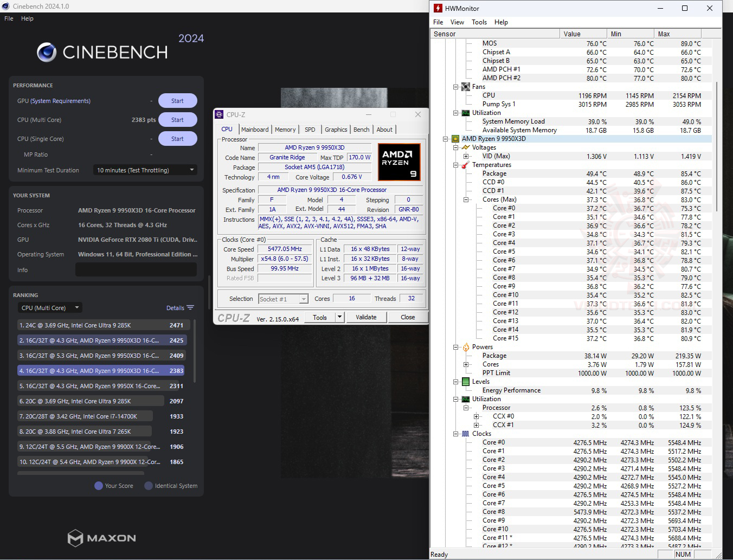The height and width of the screenshot is (560, 733).
Task: Click the Levels icon in HWMonitor
Action: [x=466, y=382]
